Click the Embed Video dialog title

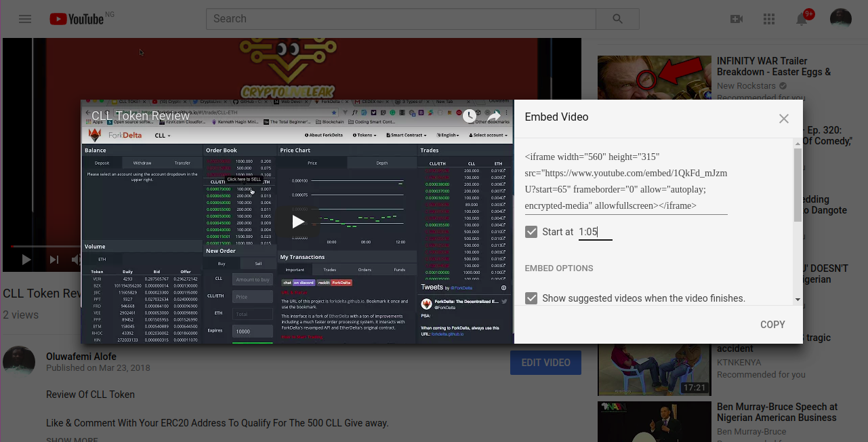pyautogui.click(x=556, y=117)
